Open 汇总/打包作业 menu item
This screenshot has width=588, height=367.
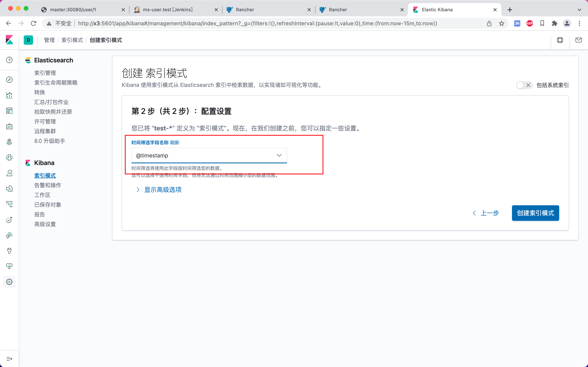(51, 102)
